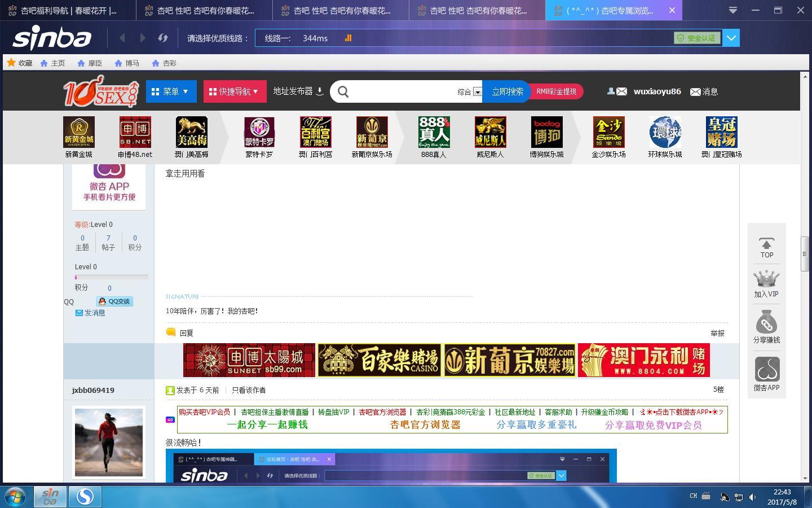
Task: Click the 蒙特卡罗 site icon
Action: click(x=259, y=132)
